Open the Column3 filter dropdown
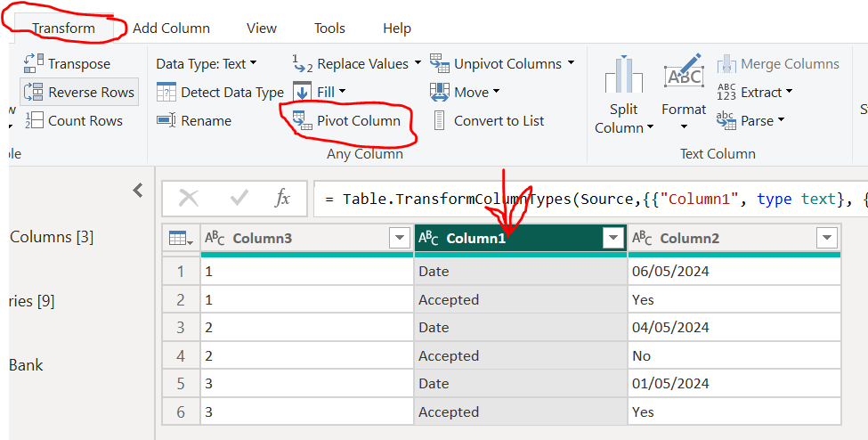This screenshot has height=440, width=868. pos(400,239)
